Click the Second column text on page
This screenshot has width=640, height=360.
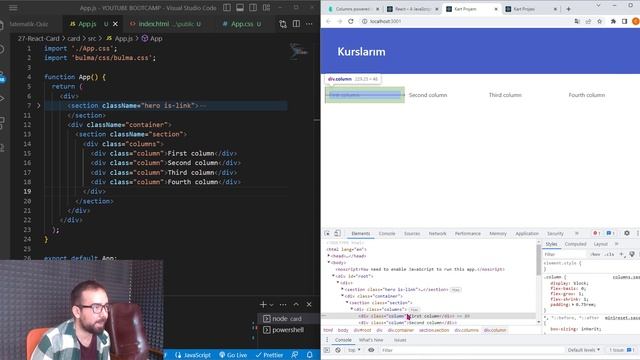tap(428, 95)
